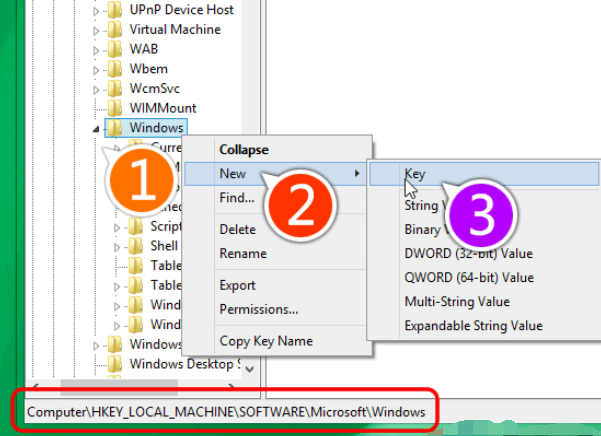Click Permissions... in the context menu
Viewport: 601px width, 436px height.
(x=259, y=309)
